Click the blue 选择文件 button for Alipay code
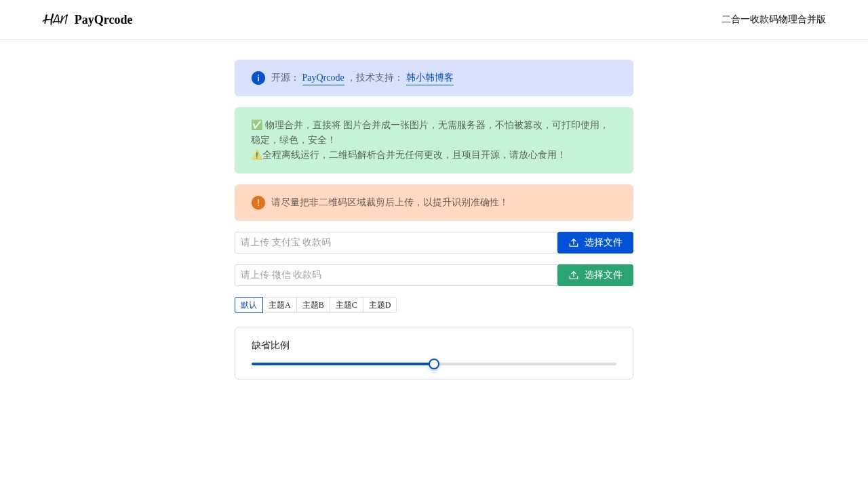This screenshot has height=488, width=868. pos(595,242)
